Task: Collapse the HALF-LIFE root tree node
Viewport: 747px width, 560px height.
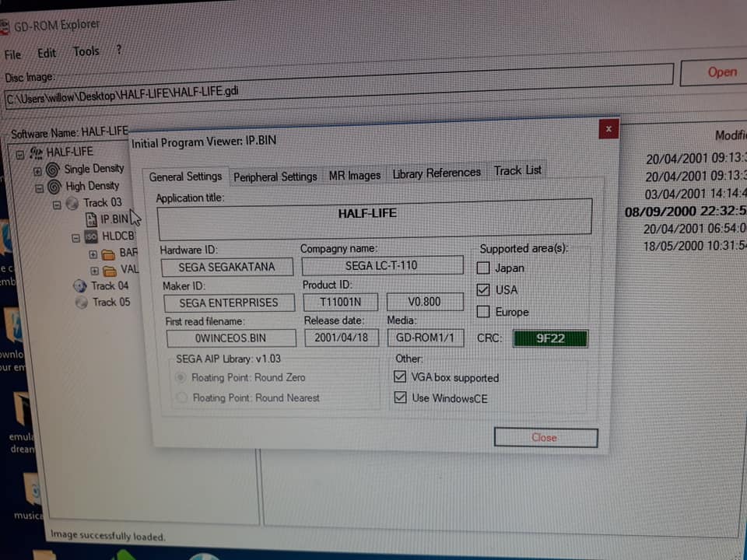Action: tap(20, 155)
